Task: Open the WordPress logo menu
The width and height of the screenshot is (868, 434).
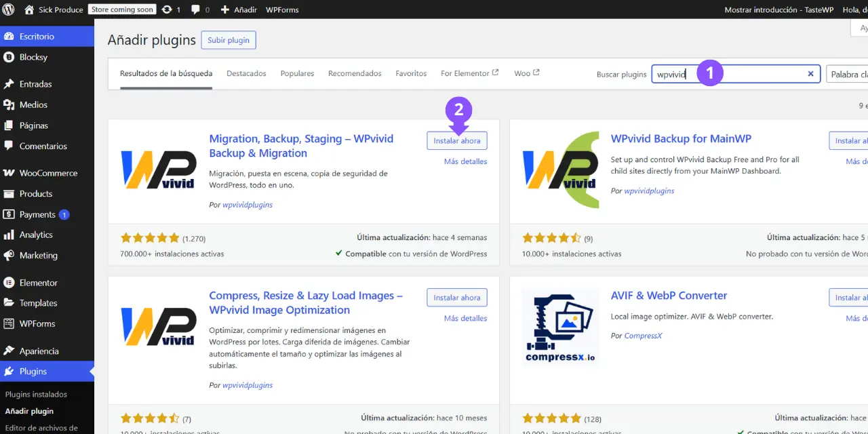Action: [8, 9]
